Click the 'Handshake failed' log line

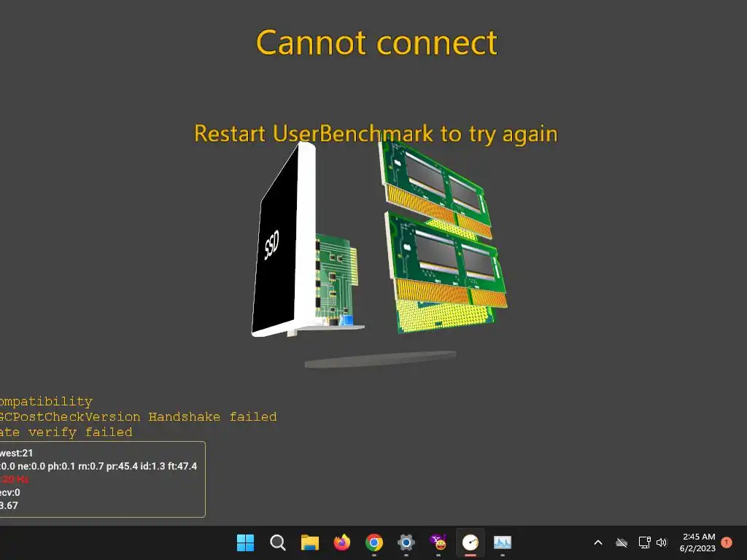pos(138,416)
